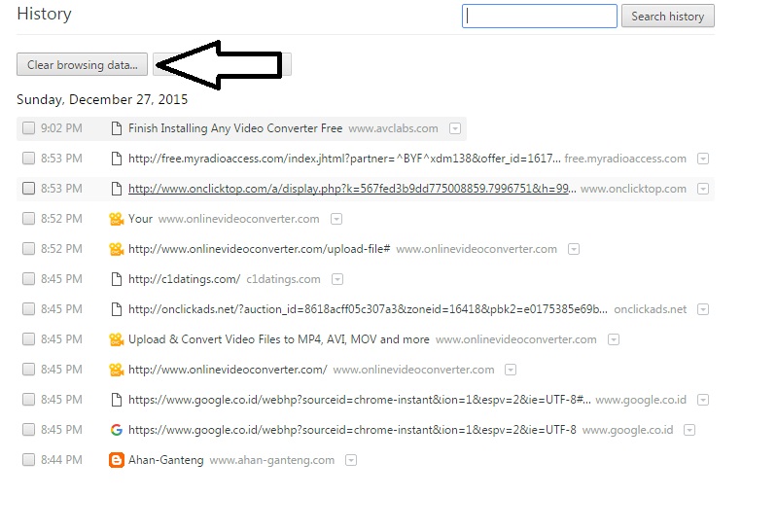
Task: Expand the dropdown next to www.ahan-ganteng.com
Action: pyautogui.click(x=351, y=461)
